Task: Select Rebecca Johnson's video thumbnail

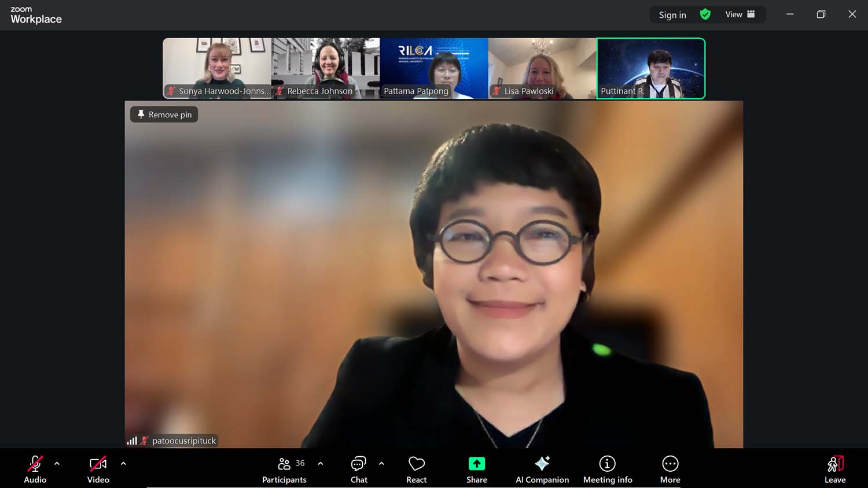Action: click(325, 68)
